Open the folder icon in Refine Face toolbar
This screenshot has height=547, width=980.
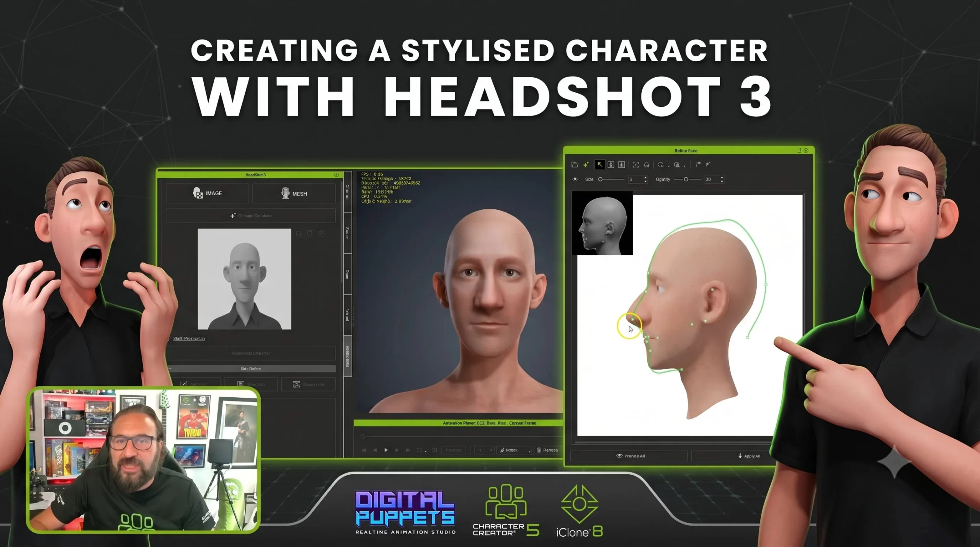coord(575,165)
